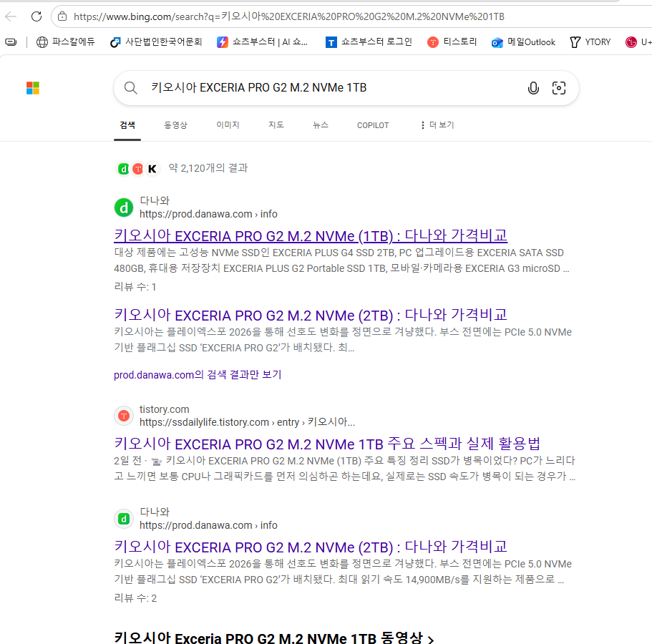Screen dimensions: 652x644
Task: Click the K source icon in results count
Action: tap(152, 169)
